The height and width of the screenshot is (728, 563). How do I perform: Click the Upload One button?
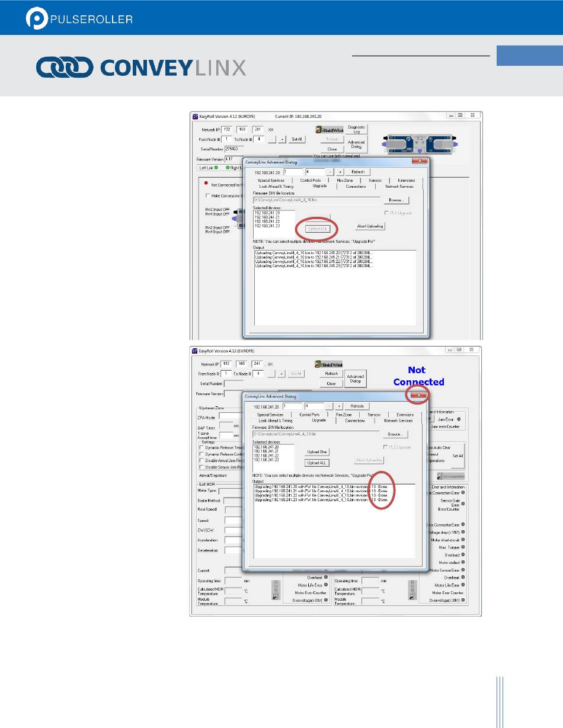coord(317,452)
